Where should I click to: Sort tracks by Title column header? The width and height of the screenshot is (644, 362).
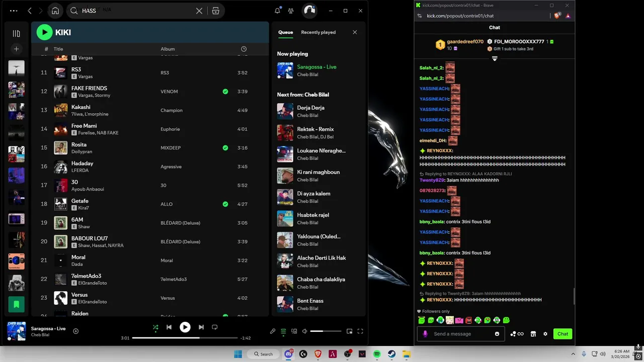pos(58,49)
